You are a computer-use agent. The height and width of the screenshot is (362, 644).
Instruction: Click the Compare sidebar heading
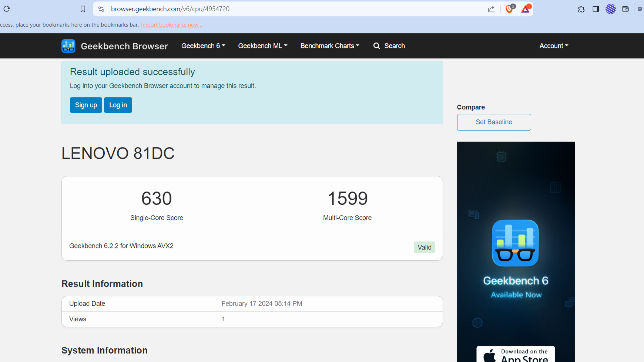coord(471,107)
